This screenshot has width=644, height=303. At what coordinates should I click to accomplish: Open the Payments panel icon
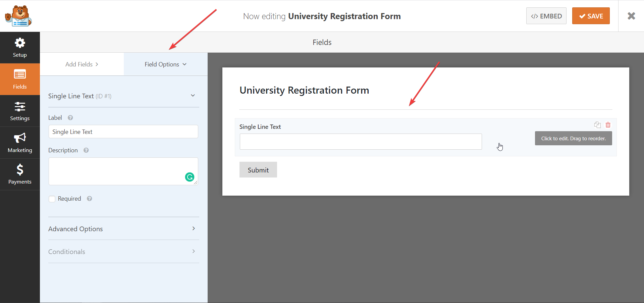point(20,174)
